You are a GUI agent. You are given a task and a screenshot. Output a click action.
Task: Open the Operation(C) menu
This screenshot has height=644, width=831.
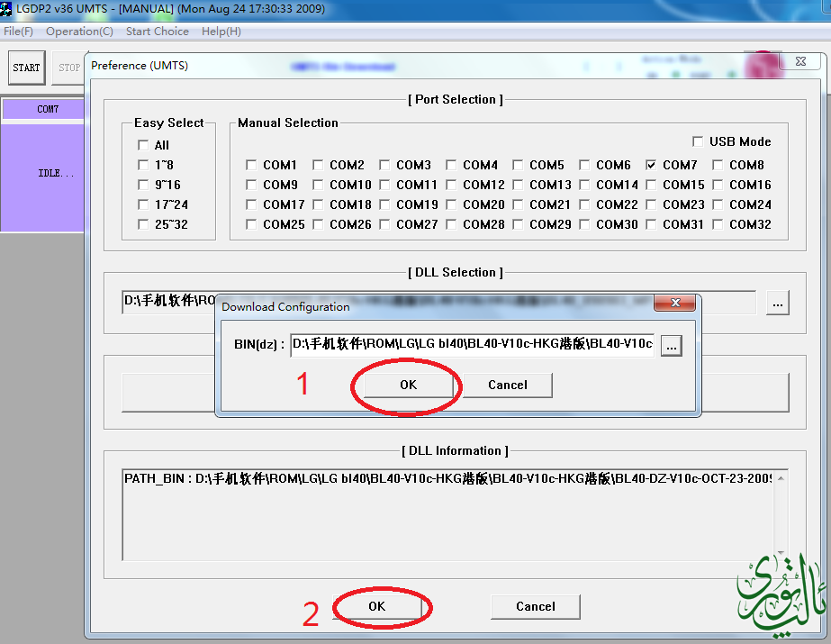79,32
